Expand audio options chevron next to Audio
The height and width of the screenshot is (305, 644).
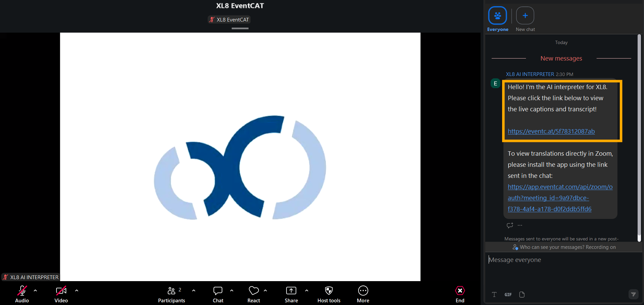35,291
